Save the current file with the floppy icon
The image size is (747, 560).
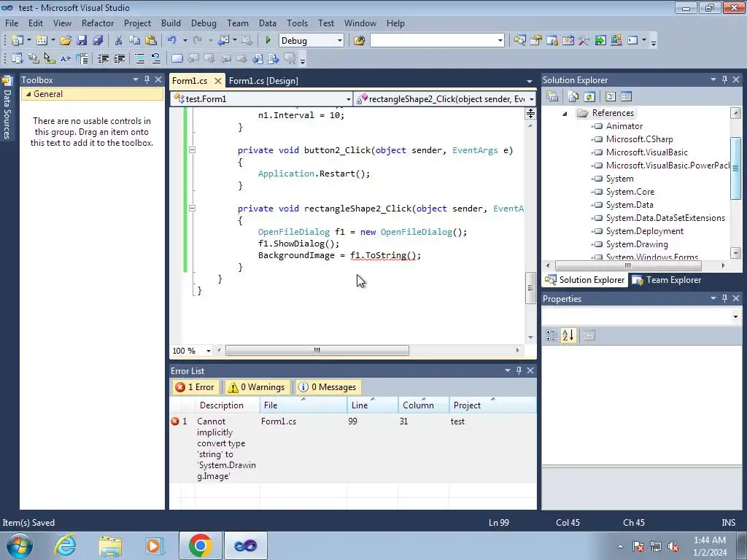coord(82,41)
